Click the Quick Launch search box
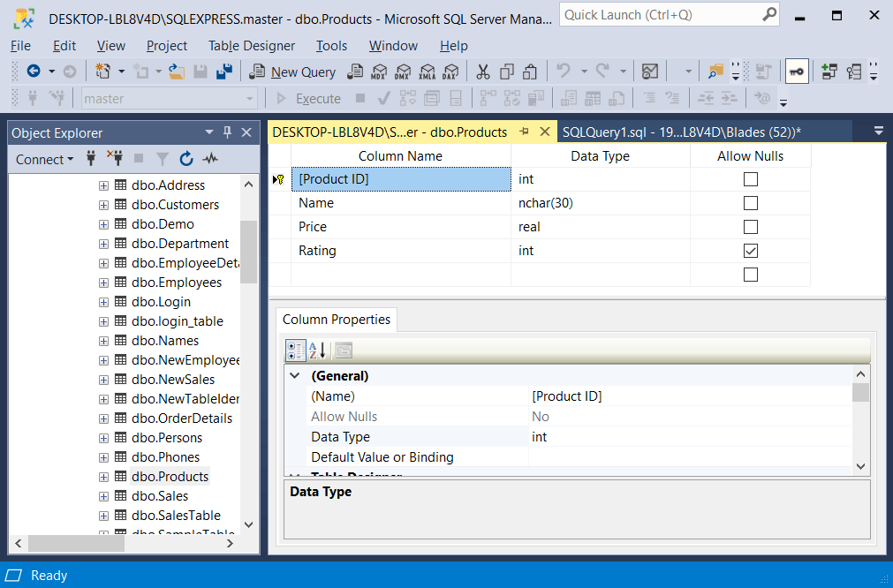 (x=662, y=15)
